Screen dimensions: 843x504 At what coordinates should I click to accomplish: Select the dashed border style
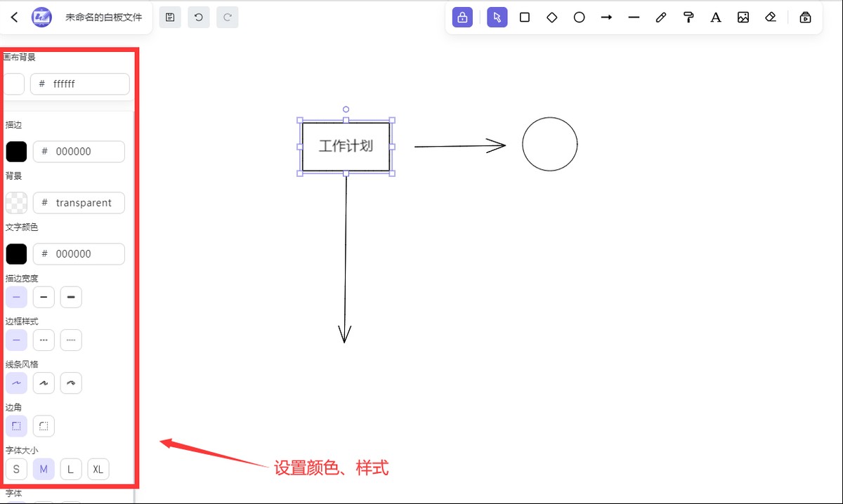(44, 340)
